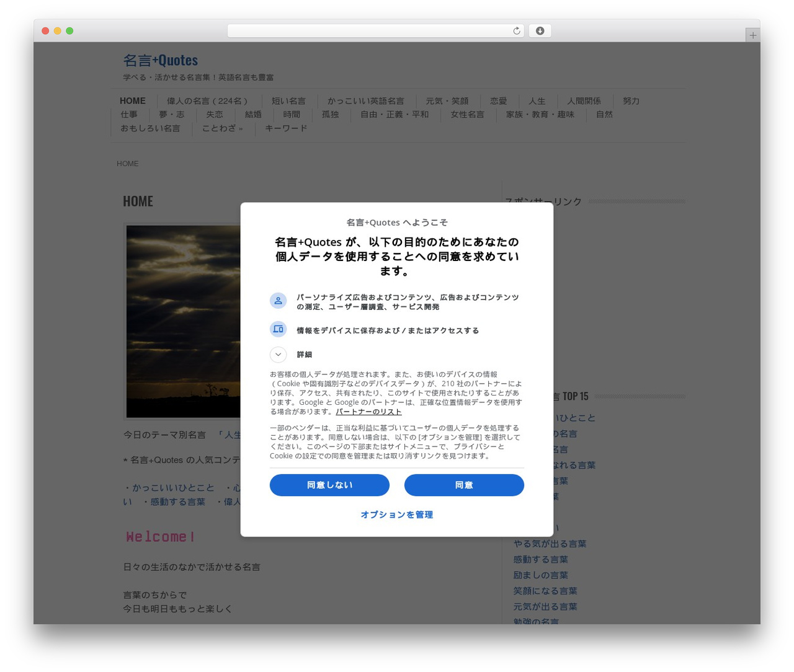Image resolution: width=794 pixels, height=672 pixels.
Task: Select the 孤独 menu item
Action: (x=330, y=115)
